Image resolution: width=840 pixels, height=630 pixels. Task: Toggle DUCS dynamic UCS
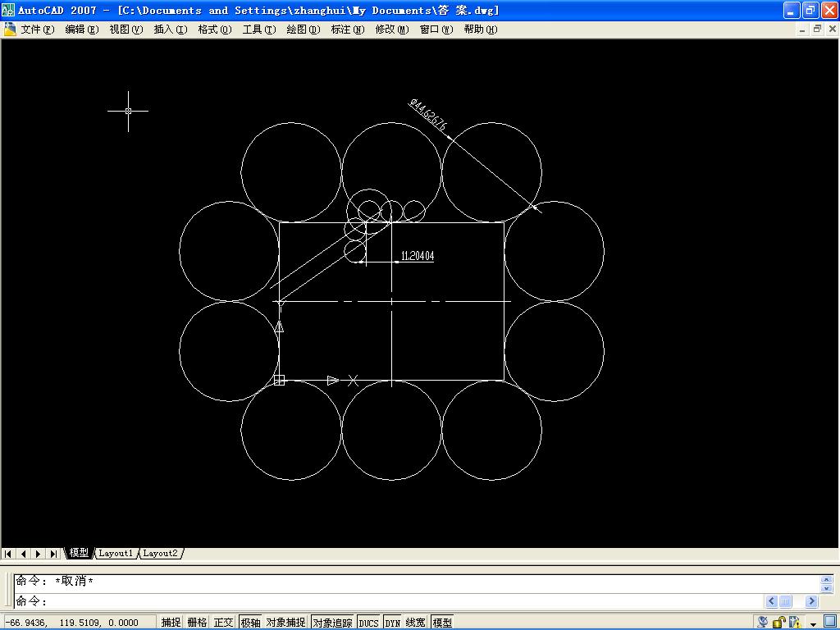368,622
